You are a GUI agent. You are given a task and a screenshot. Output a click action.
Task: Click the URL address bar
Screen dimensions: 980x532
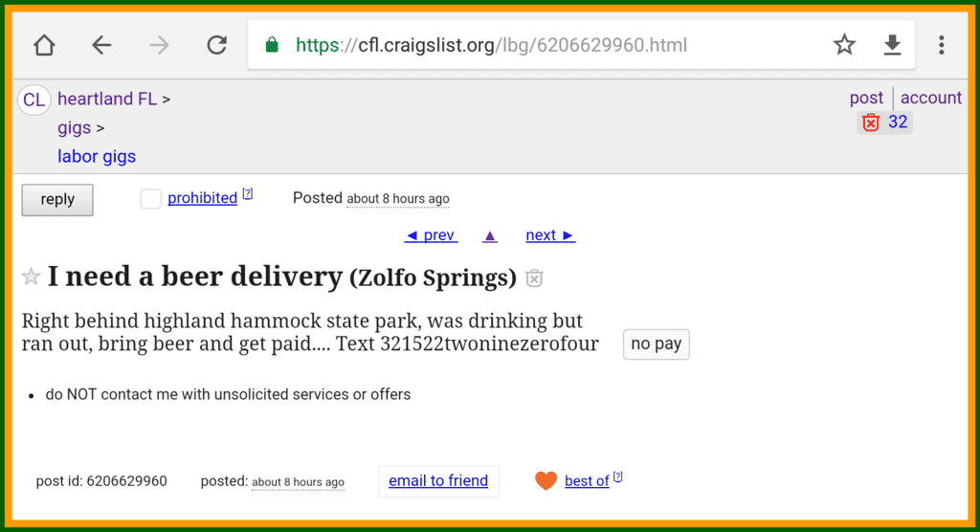(x=536, y=45)
